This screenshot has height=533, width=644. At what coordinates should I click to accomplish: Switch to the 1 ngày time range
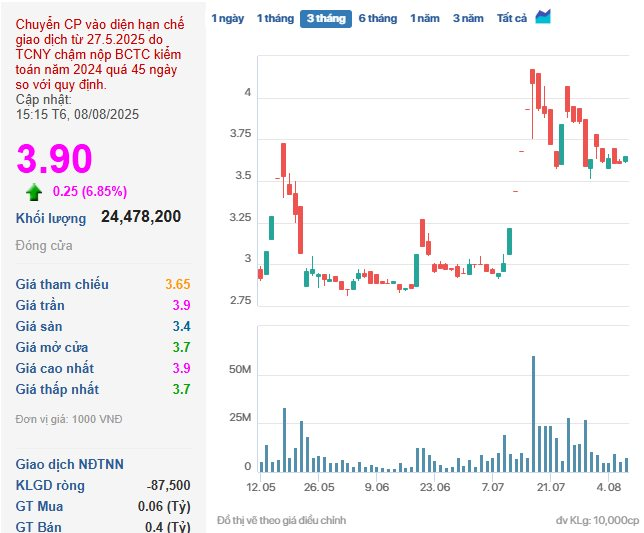click(227, 19)
